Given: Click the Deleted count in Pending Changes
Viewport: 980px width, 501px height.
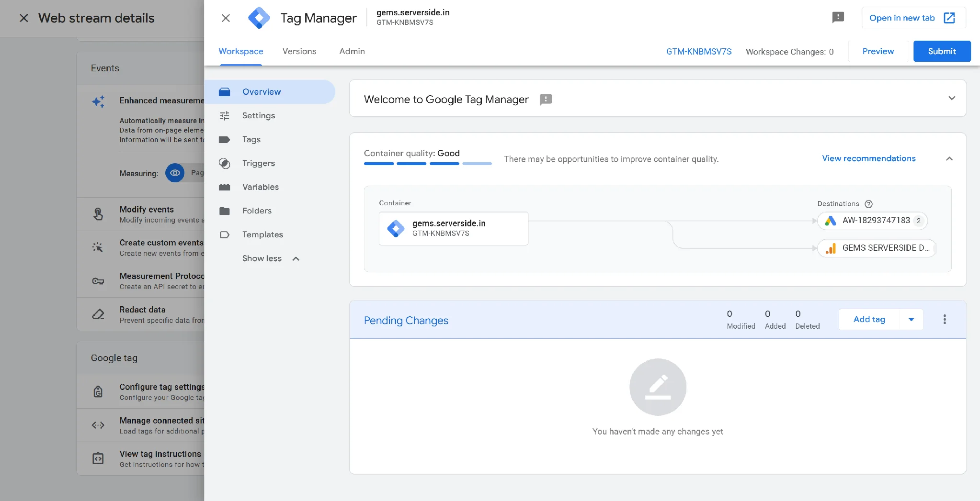Looking at the screenshot, I should click(x=807, y=320).
